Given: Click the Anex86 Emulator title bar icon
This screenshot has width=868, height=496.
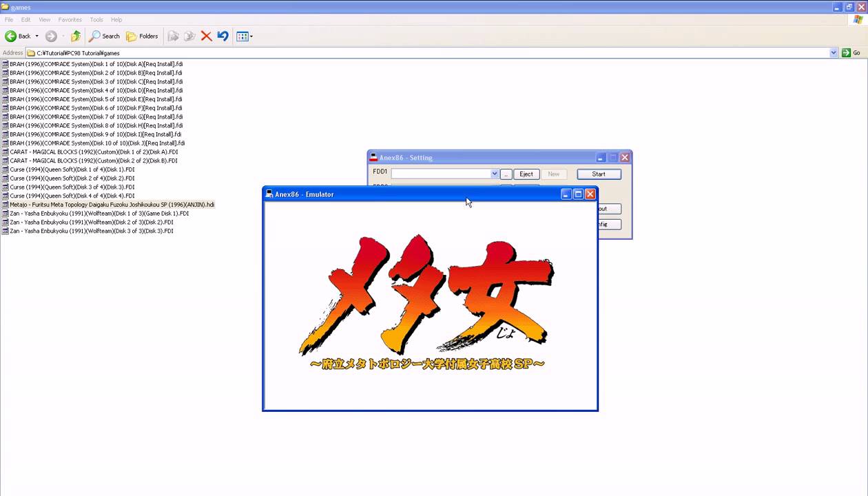Looking at the screenshot, I should pyautogui.click(x=269, y=194).
